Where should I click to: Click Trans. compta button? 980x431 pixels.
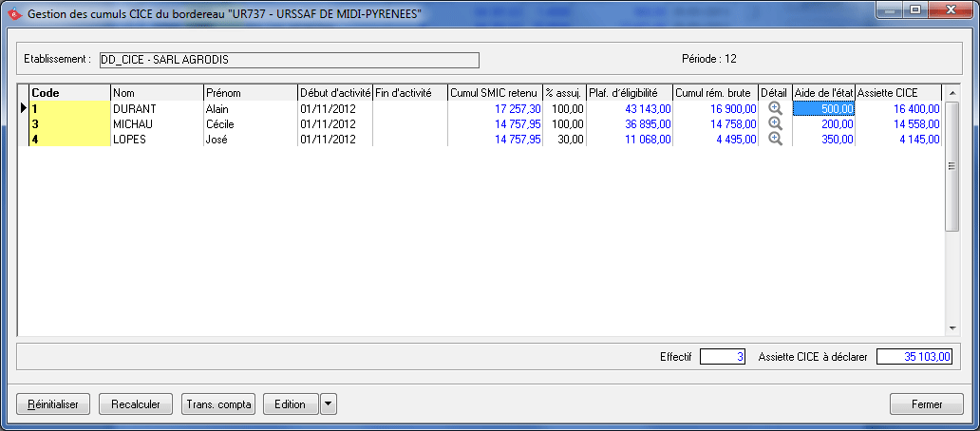click(218, 404)
